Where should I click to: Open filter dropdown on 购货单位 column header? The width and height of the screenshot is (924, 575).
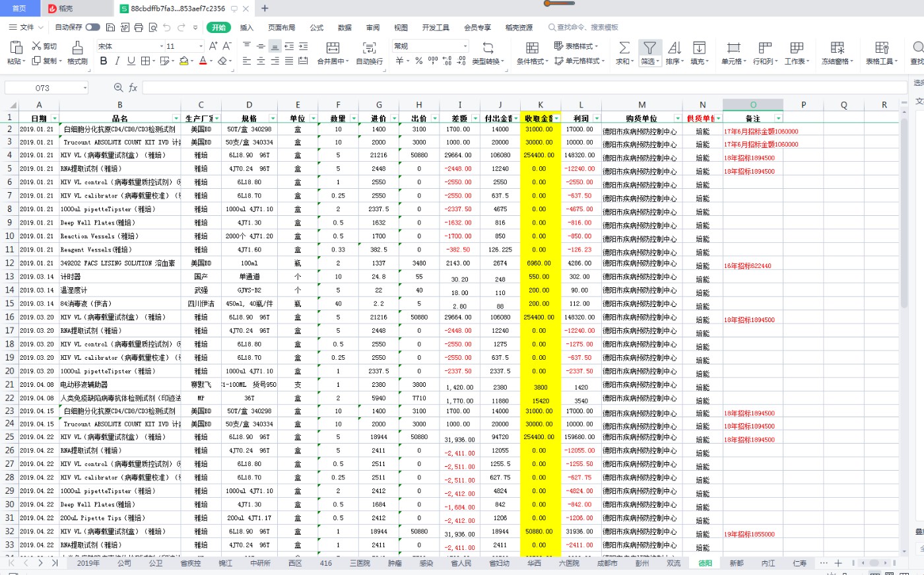[x=677, y=118]
